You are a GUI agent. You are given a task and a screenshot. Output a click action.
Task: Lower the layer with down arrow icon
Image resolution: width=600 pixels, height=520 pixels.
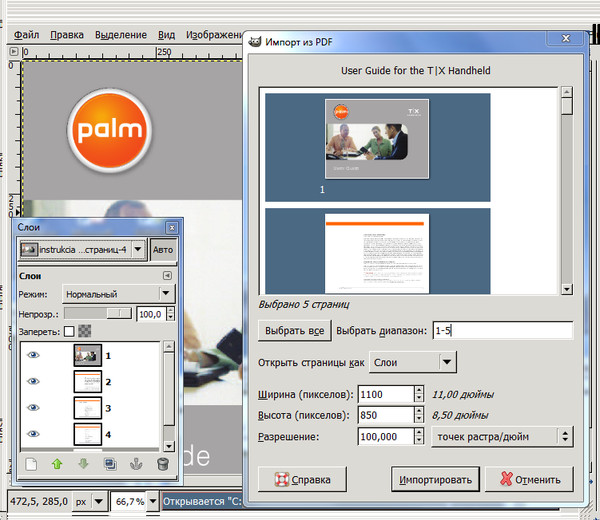click(83, 464)
